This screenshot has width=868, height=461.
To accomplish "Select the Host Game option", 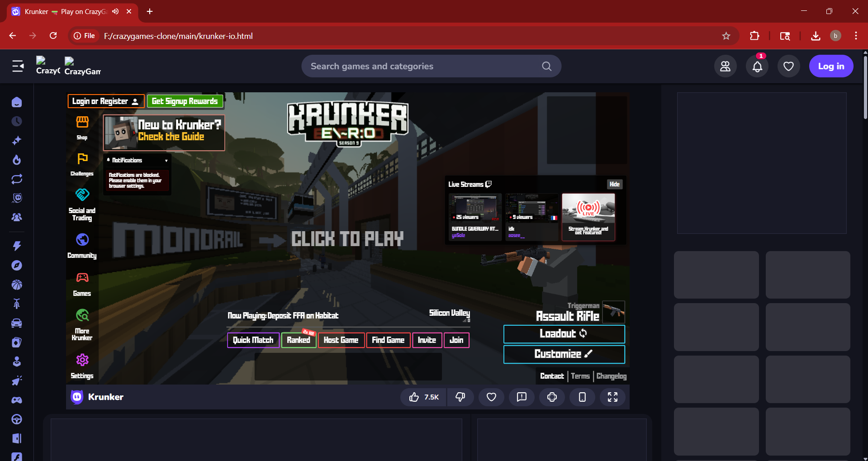I will pyautogui.click(x=341, y=340).
